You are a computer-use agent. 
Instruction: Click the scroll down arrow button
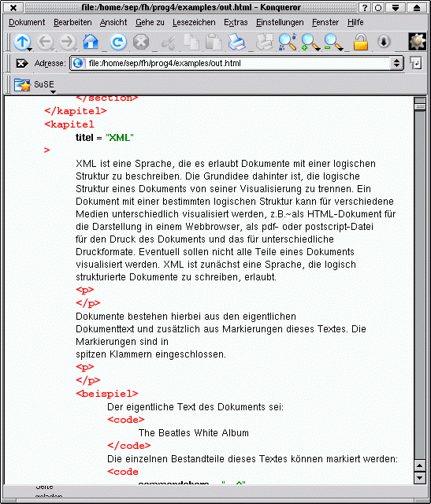pyautogui.click(x=419, y=477)
